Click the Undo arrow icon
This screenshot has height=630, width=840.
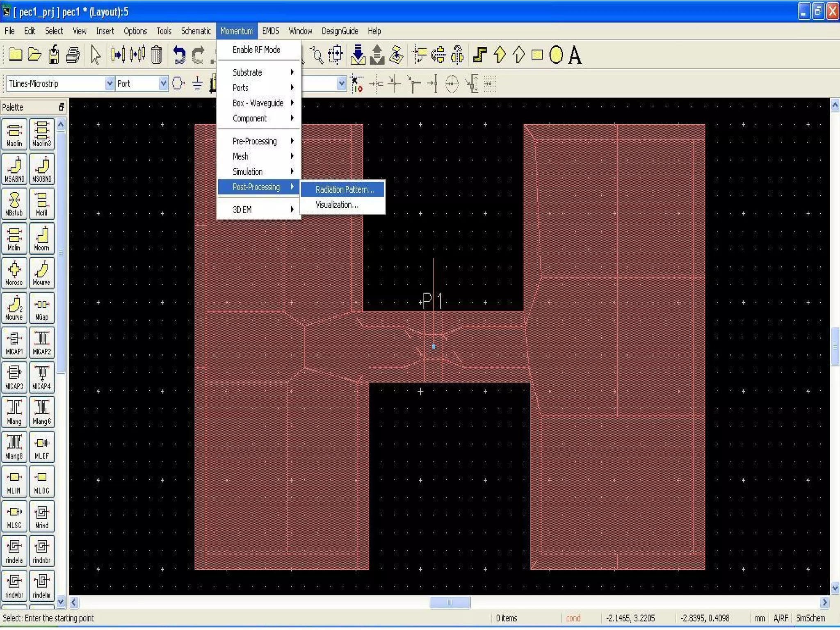(x=178, y=55)
